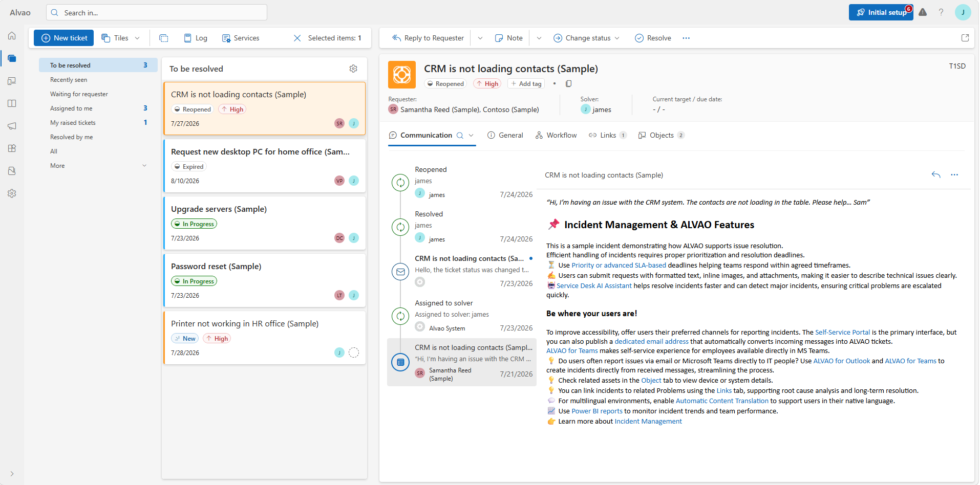Screen dimensions: 980x485
Task: Click the New ticket button
Action: [x=64, y=38]
